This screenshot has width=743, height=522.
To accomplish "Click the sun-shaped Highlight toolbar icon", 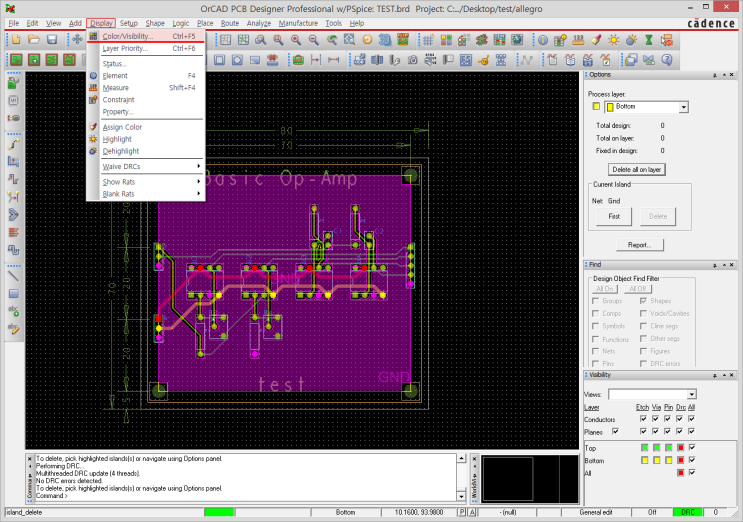I will (x=615, y=39).
